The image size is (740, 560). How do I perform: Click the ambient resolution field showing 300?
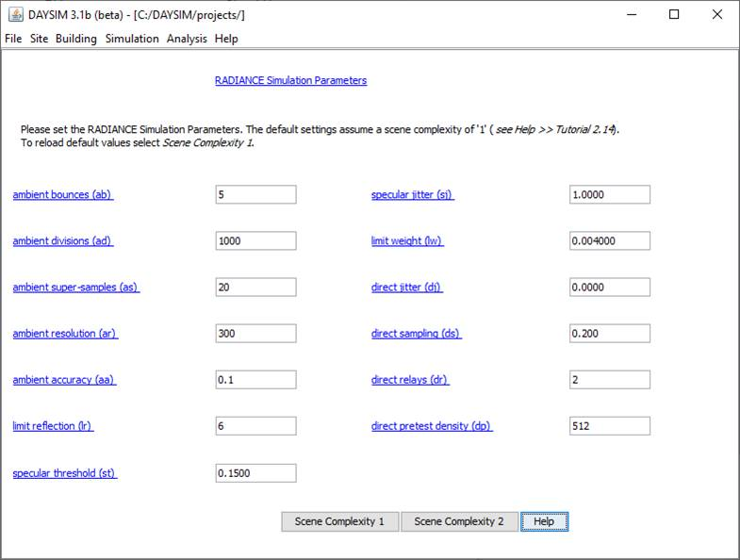[x=255, y=334]
